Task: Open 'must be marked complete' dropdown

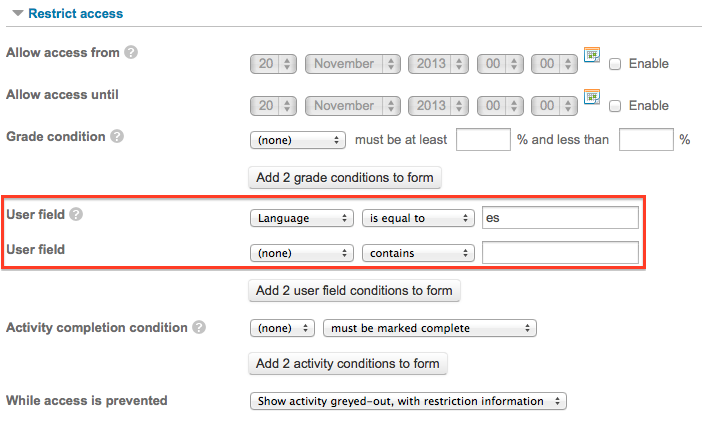Action: [x=430, y=328]
